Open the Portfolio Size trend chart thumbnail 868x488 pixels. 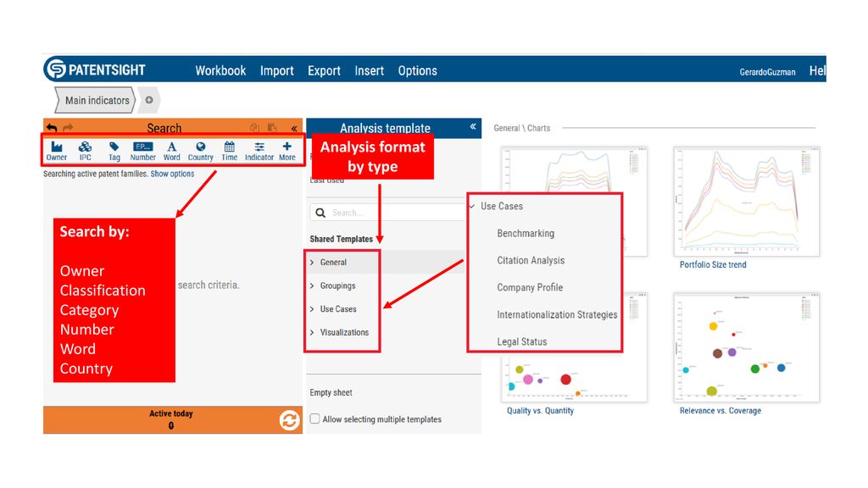coord(746,202)
